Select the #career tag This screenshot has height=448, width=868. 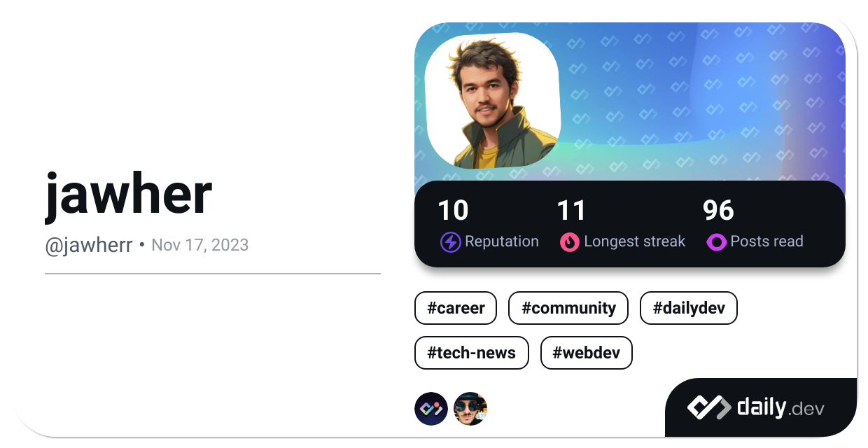click(455, 308)
